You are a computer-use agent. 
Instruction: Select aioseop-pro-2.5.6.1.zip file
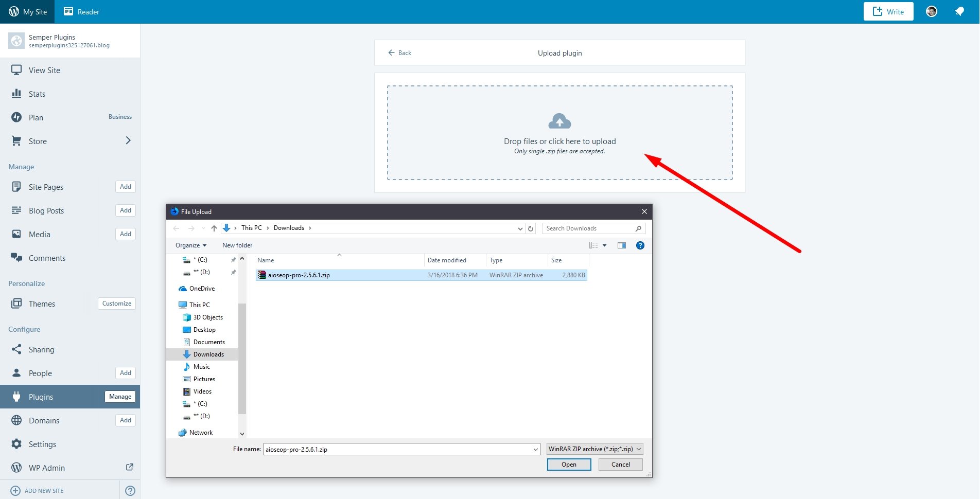click(421, 275)
